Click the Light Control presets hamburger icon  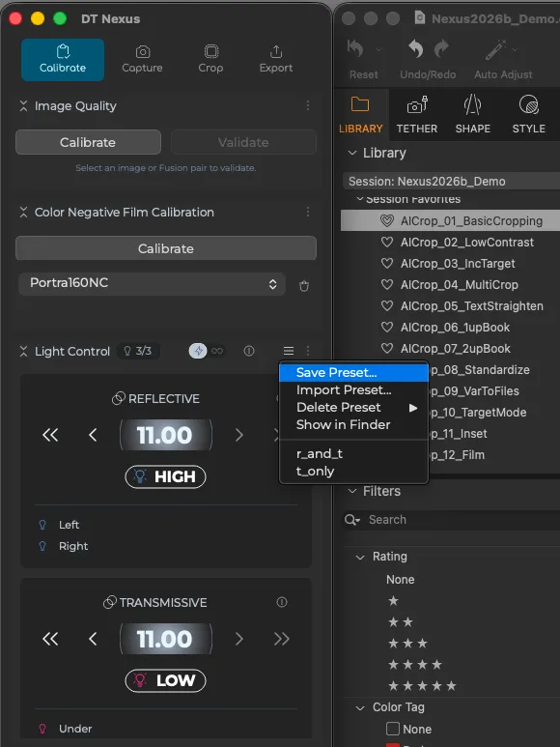(x=289, y=351)
